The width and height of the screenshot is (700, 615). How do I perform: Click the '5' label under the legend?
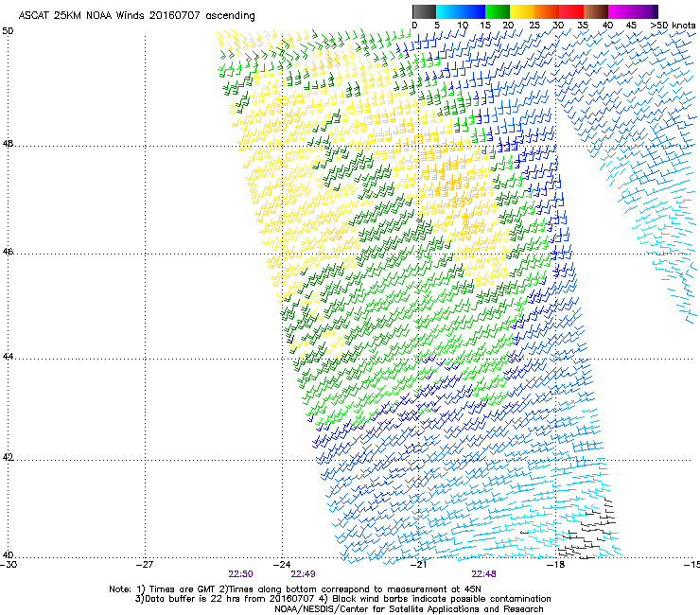click(x=437, y=26)
